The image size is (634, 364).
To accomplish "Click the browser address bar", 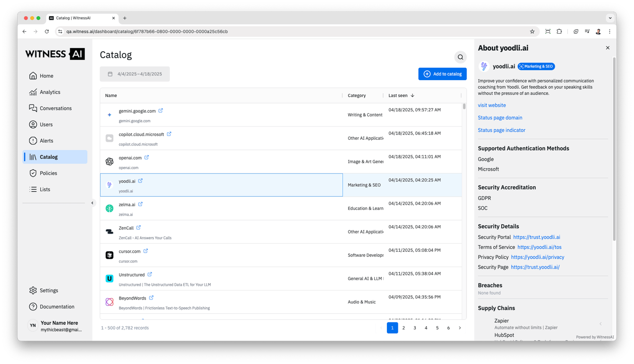I will click(x=296, y=32).
